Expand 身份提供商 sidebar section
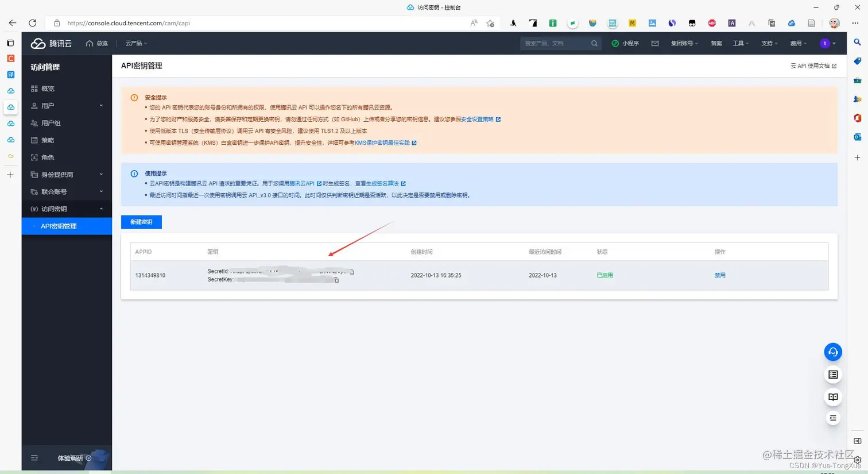This screenshot has width=868, height=474. [67, 175]
